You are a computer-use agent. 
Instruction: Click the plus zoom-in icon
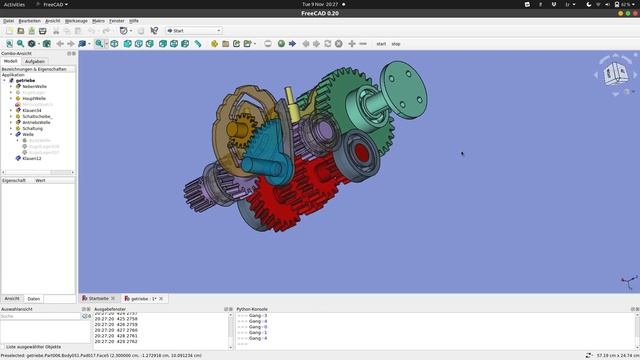[352, 44]
